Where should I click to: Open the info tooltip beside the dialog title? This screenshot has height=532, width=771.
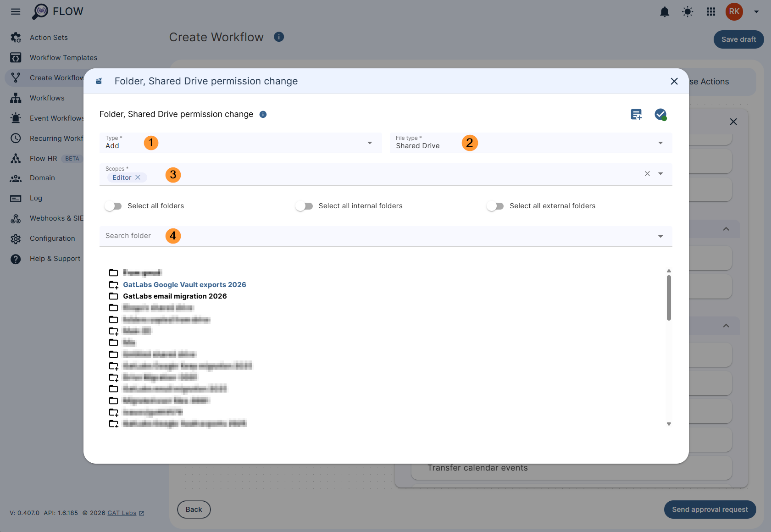[x=262, y=114]
